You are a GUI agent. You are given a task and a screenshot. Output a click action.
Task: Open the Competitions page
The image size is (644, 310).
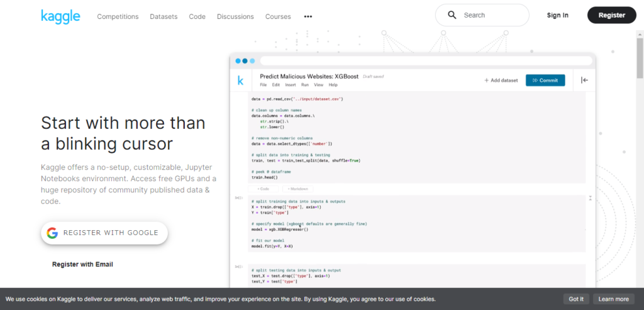click(x=118, y=17)
